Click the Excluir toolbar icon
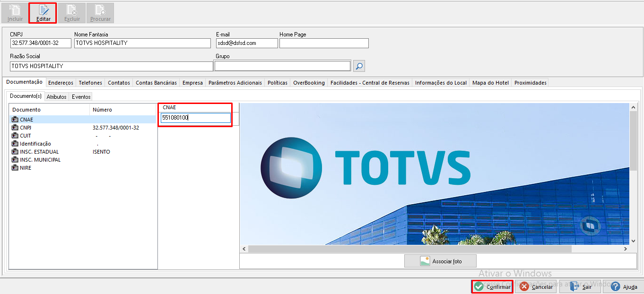Viewport: 644px width, 294px height. coord(72,13)
